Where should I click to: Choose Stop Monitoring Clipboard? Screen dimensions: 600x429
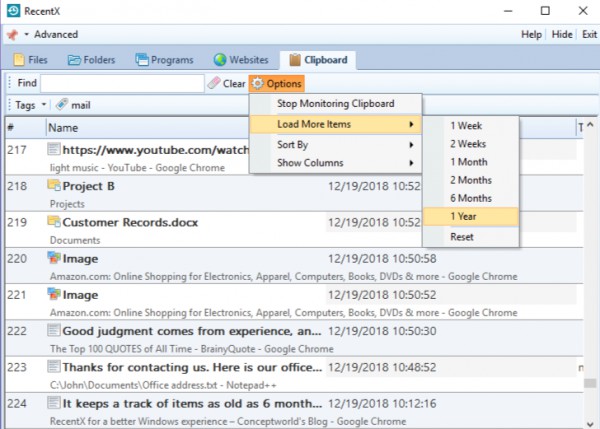336,104
